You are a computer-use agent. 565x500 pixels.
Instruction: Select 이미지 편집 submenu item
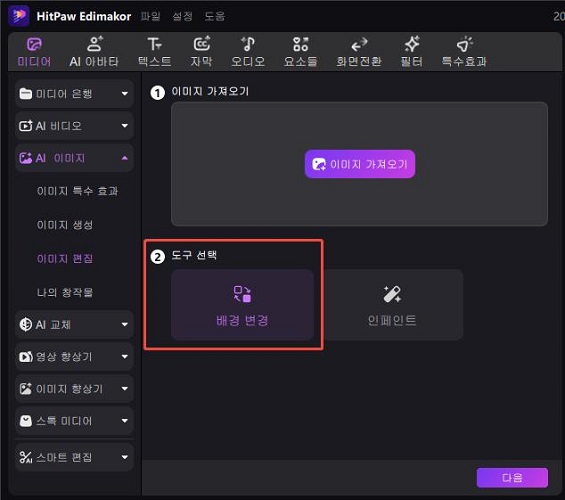[x=65, y=258]
